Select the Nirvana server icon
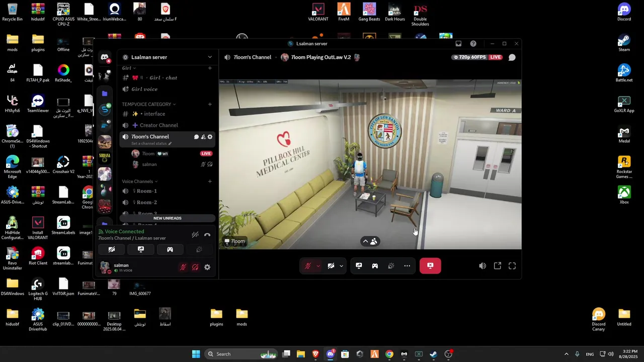This screenshot has height=362, width=644. [105, 158]
